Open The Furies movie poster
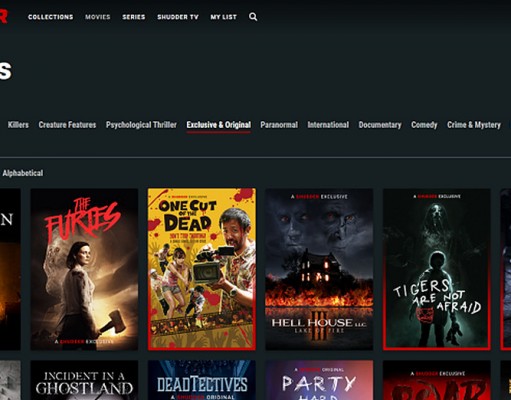511x400 pixels. coord(84,269)
